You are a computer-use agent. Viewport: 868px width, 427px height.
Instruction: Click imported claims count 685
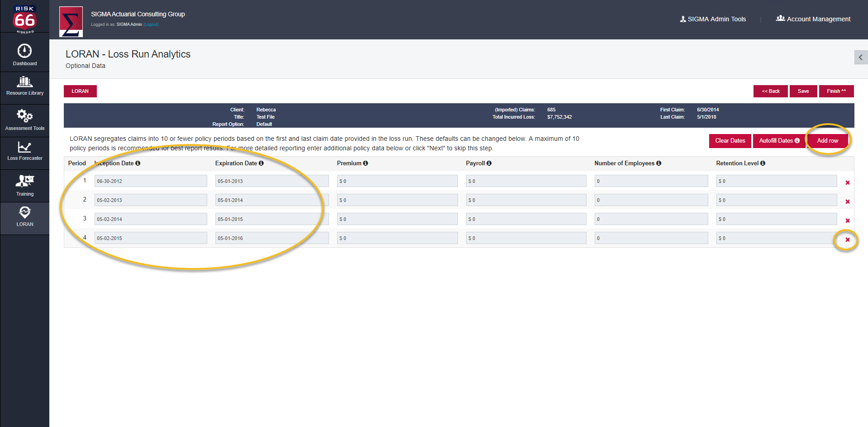tap(551, 110)
